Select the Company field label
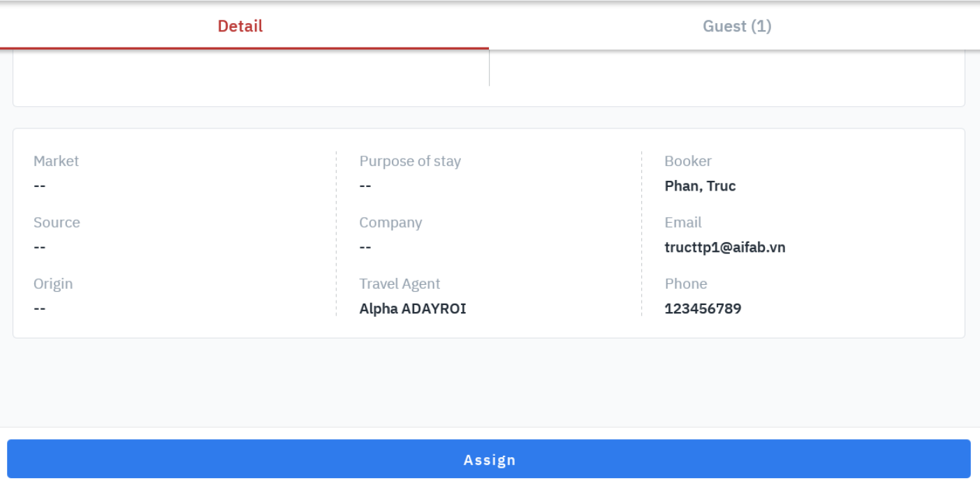 pyautogui.click(x=390, y=223)
